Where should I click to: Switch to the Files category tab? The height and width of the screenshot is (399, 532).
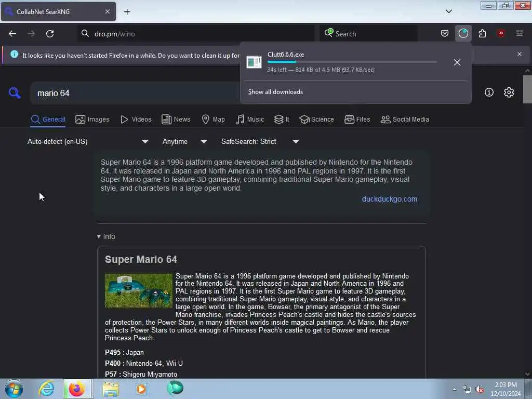tap(357, 119)
